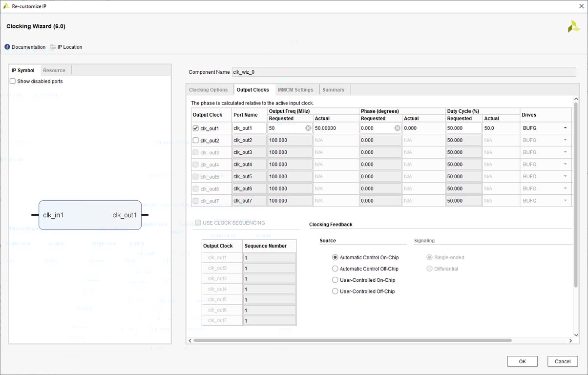
Task: Select User-Controlled On-Chip radio button
Action: tap(335, 280)
